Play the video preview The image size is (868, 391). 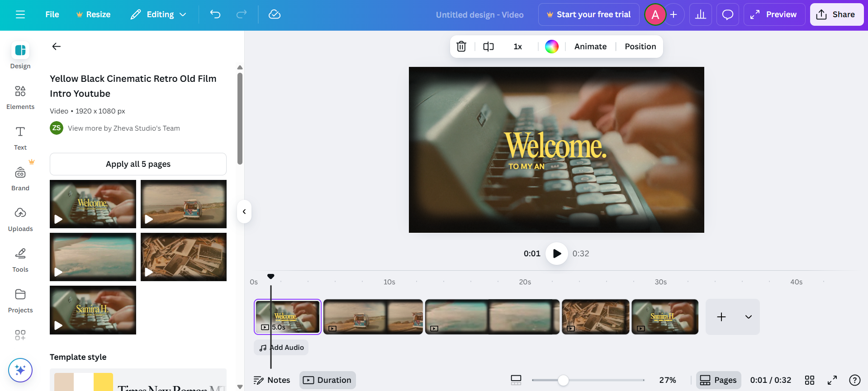click(x=557, y=254)
